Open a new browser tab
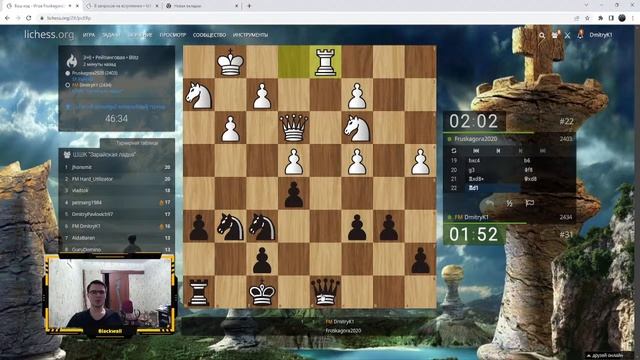 click(249, 6)
